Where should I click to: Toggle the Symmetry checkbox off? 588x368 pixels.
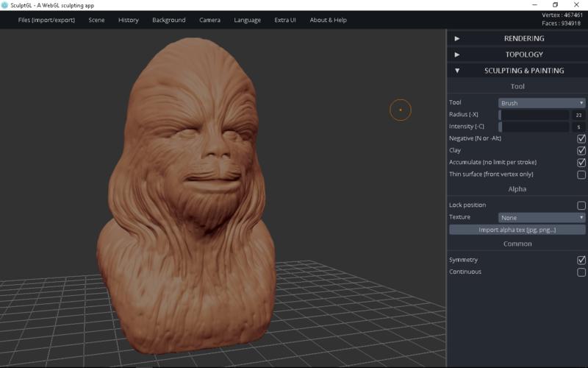(x=581, y=261)
